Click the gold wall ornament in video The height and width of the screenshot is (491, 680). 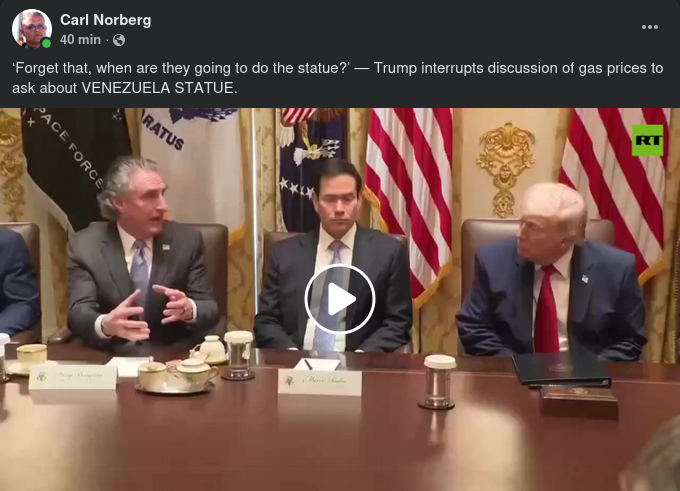pyautogui.click(x=505, y=169)
